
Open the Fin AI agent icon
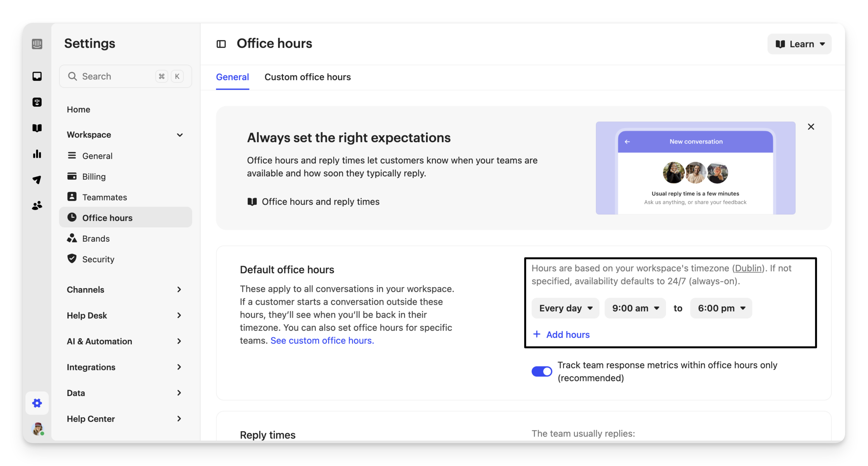(x=37, y=102)
